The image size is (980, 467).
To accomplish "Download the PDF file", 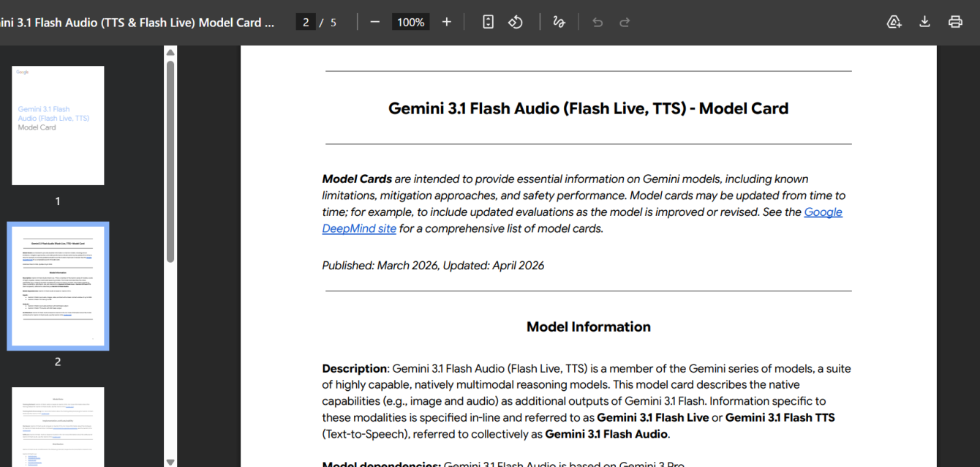I will 924,22.
